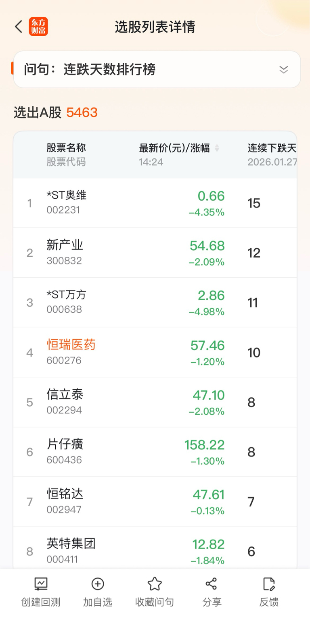Viewport: 310px width, 644px height.
Task: Click page title 选股列表详情
Action: [155, 27]
